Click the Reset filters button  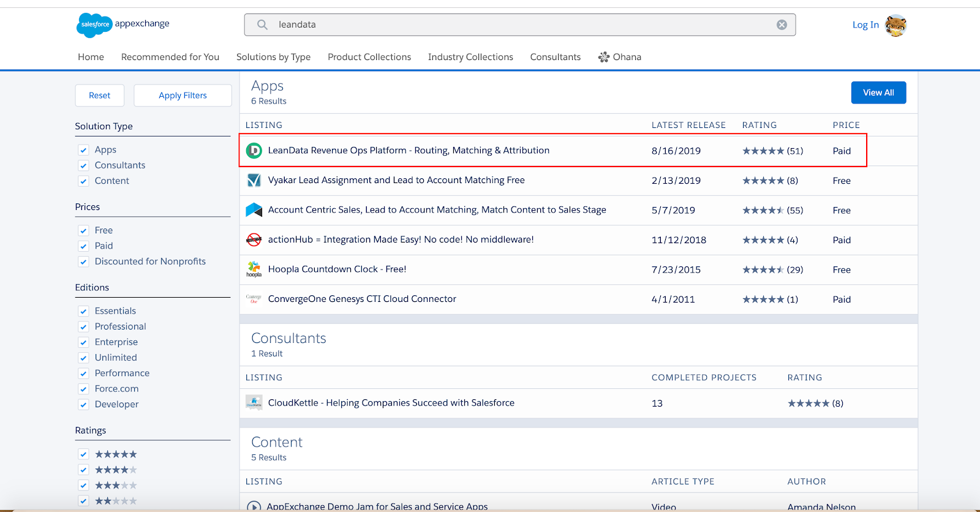(100, 96)
